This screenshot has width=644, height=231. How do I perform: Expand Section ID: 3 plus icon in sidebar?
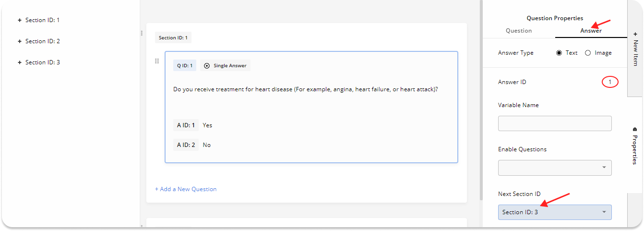pos(20,62)
